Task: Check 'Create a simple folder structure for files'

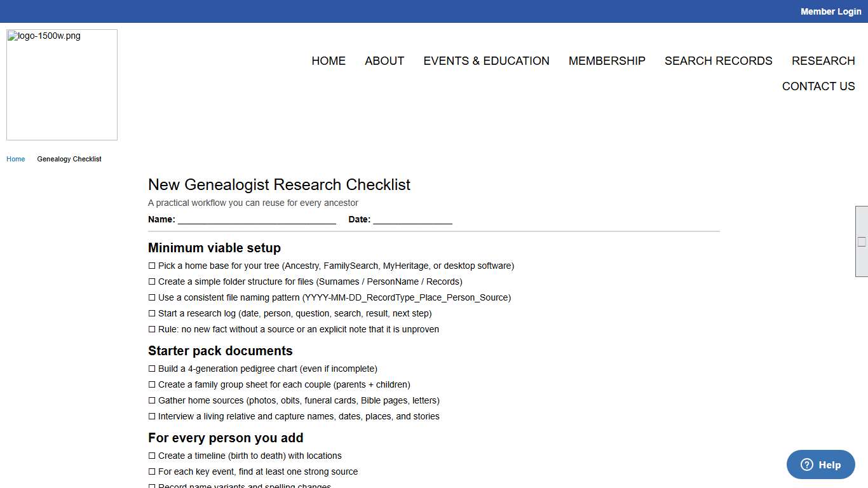Action: click(152, 281)
